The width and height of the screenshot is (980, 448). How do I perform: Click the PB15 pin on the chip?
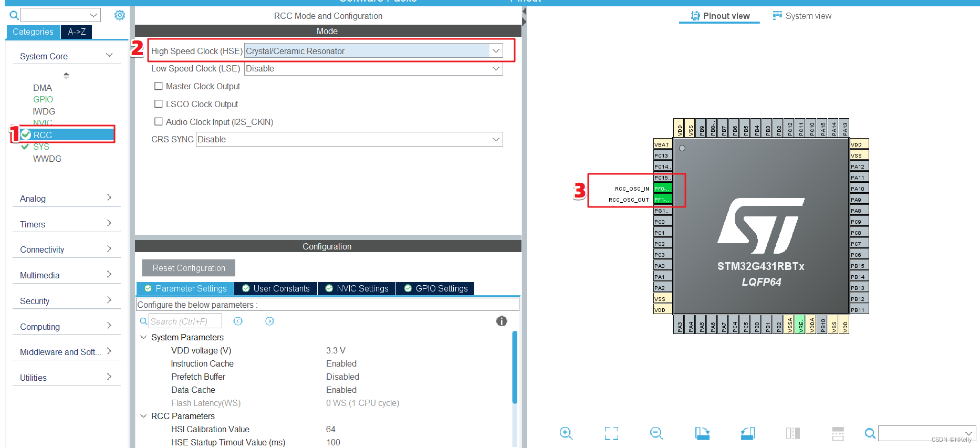859,266
